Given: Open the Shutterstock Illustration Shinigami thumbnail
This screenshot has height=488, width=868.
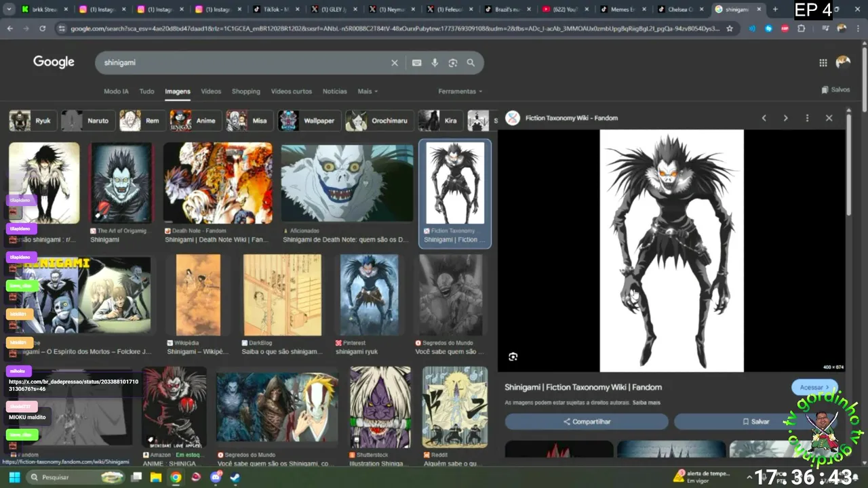Looking at the screenshot, I should (380, 407).
